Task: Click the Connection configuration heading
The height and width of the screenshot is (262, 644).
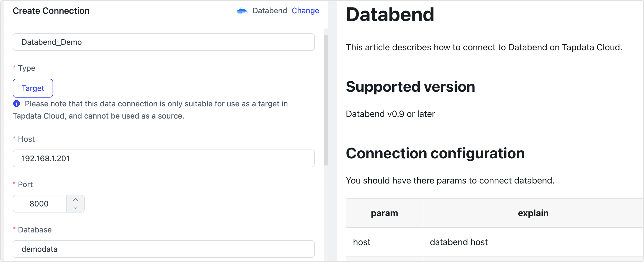Action: click(x=435, y=153)
